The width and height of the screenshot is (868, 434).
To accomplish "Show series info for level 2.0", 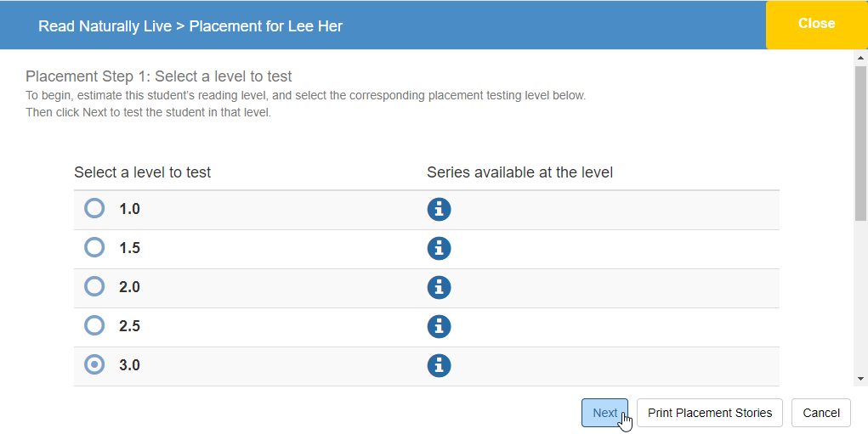I will tap(439, 288).
